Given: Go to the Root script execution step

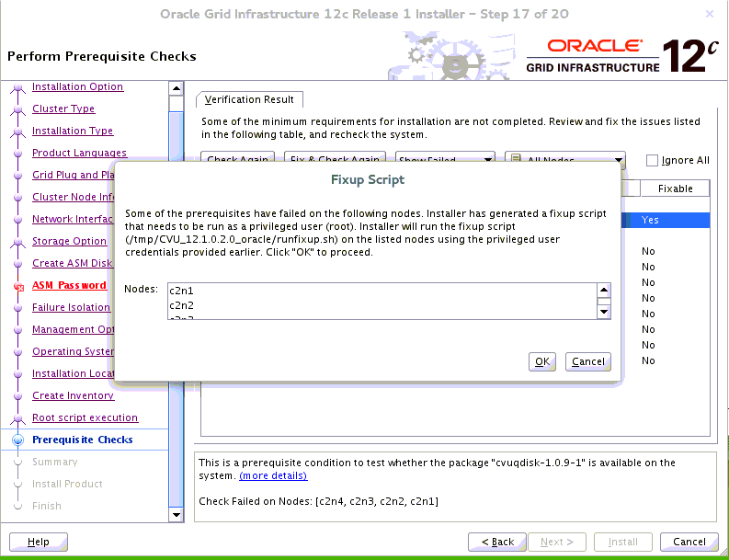Looking at the screenshot, I should 85,417.
